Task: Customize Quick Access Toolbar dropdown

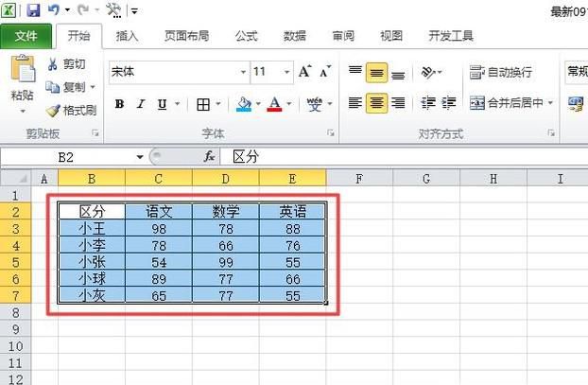Action: (x=134, y=11)
